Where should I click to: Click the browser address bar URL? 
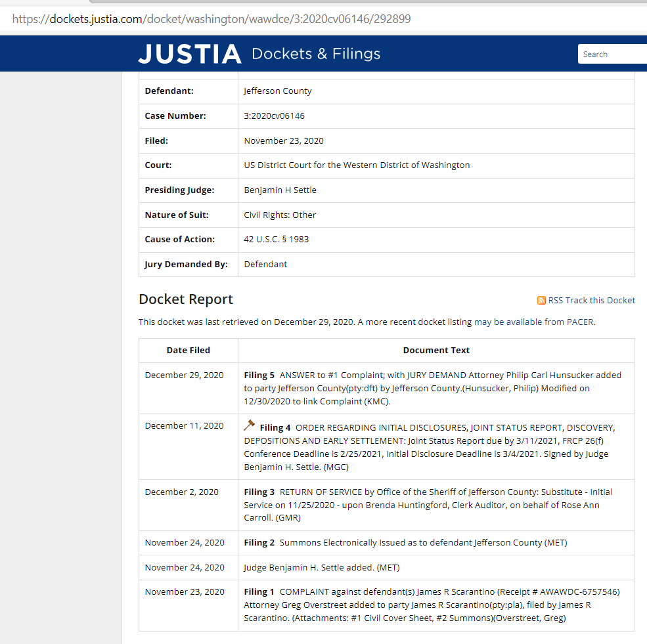[212, 19]
